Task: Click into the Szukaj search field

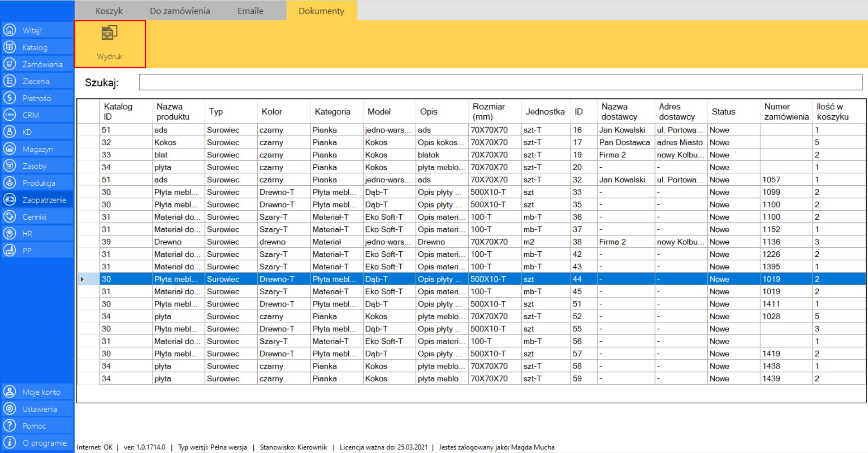Action: tap(500, 82)
